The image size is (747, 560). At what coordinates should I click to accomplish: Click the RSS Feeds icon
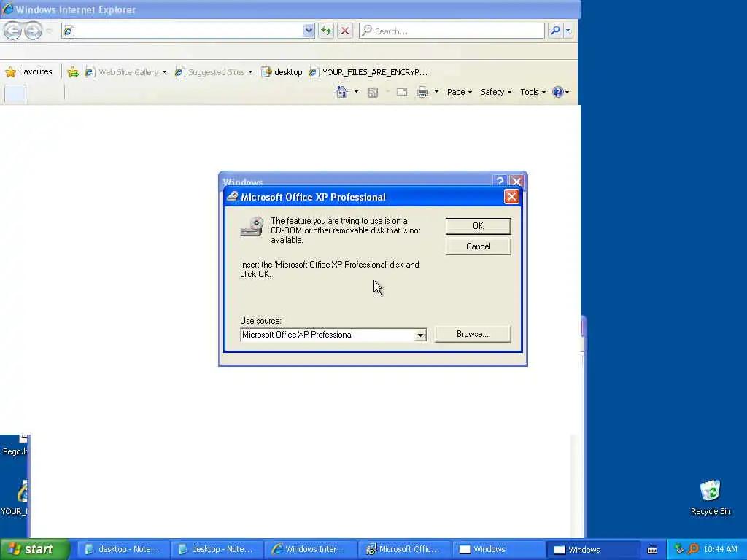(373, 93)
